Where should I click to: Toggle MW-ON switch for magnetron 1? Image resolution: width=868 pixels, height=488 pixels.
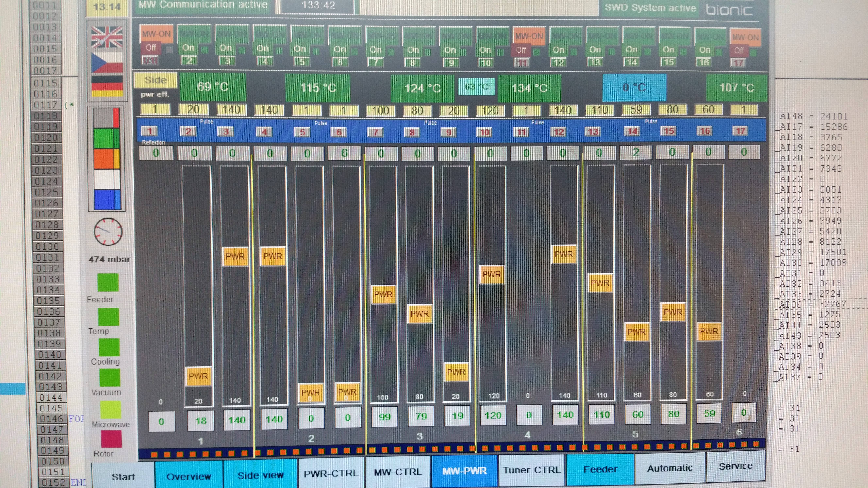click(x=156, y=34)
